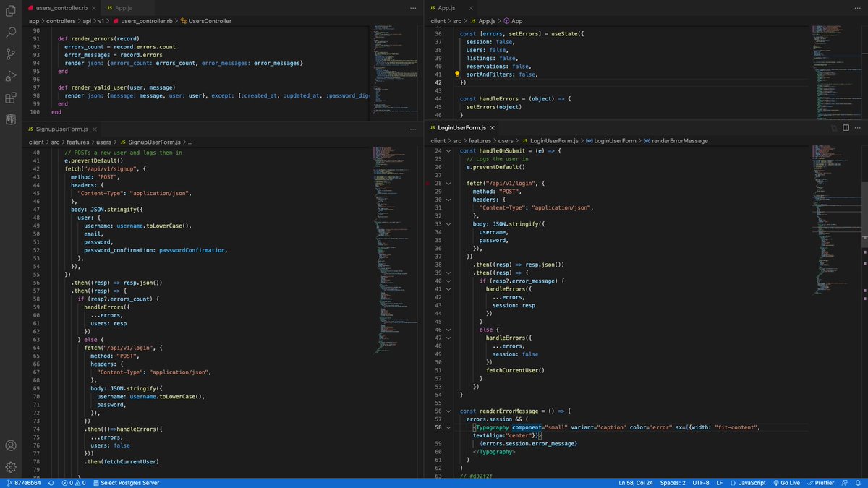Open the Manage gear menu
Screen dimensions: 868x488
pyautogui.click(x=11, y=467)
